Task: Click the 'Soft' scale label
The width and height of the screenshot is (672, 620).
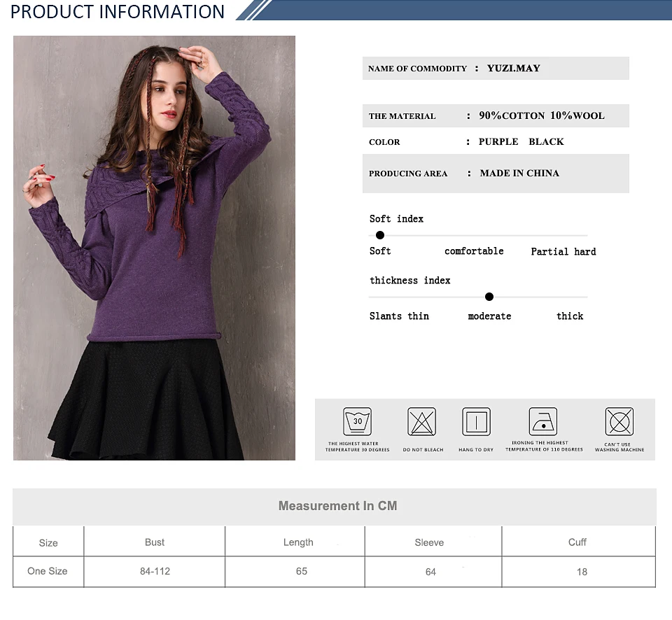Action: 380,251
